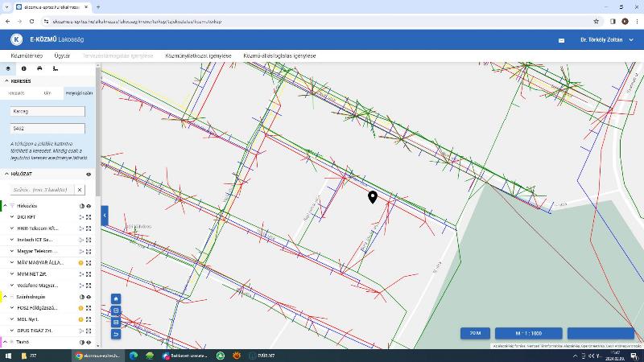Zoom in on the map
Viewport: 644px width, 362px height.
[116, 311]
